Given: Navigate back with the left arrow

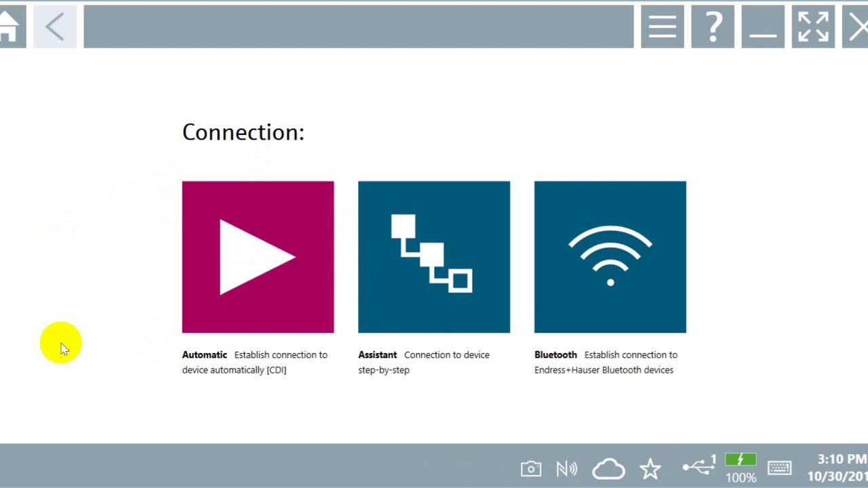Looking at the screenshot, I should 55,26.
